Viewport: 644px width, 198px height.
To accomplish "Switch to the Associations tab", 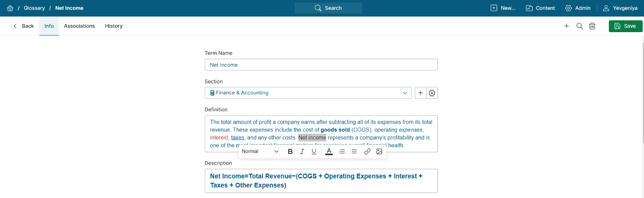I will (79, 26).
